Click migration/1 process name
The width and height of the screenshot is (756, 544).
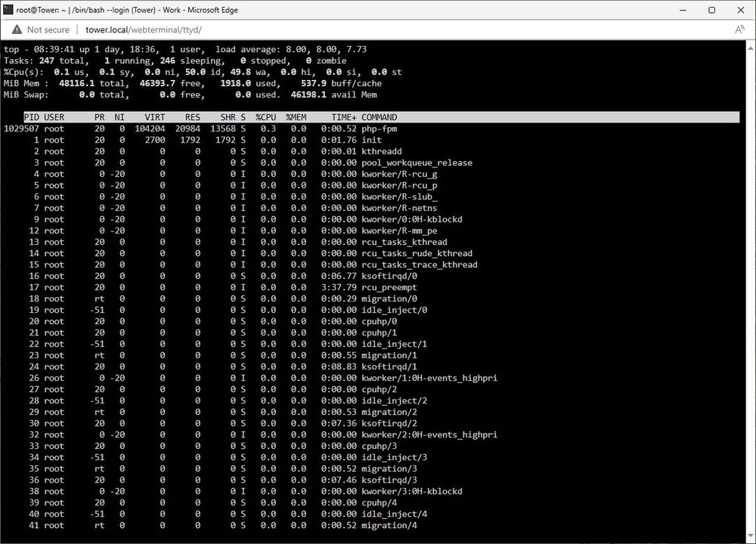coord(389,355)
